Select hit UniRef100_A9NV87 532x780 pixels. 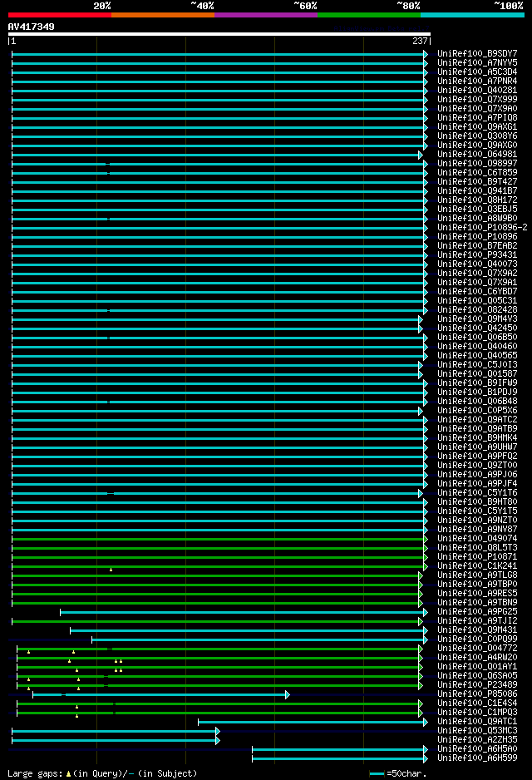pos(477,530)
